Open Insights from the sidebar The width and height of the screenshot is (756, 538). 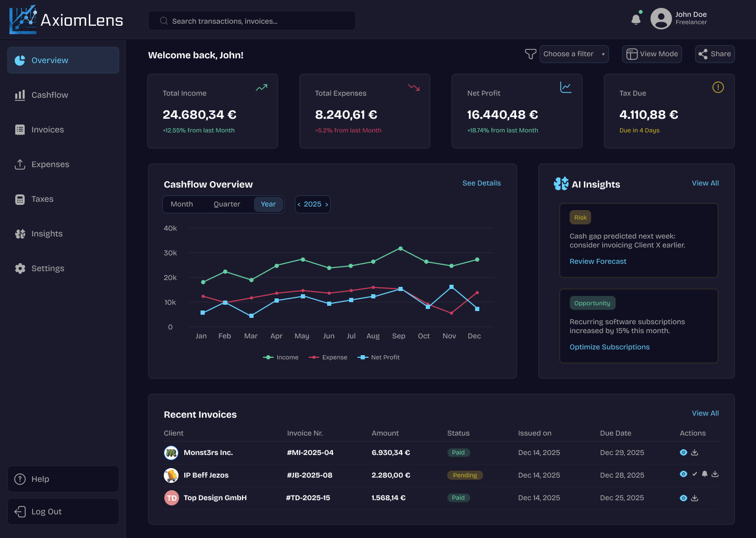[x=47, y=233]
